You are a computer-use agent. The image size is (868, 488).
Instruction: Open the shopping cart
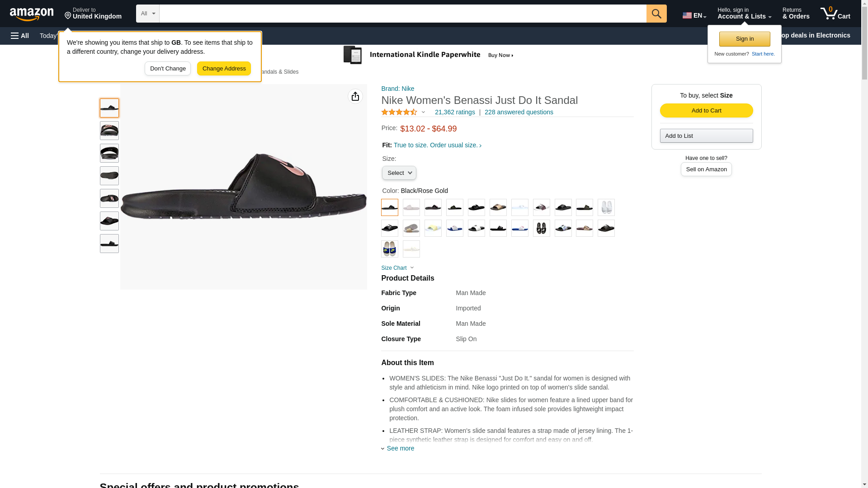835,14
